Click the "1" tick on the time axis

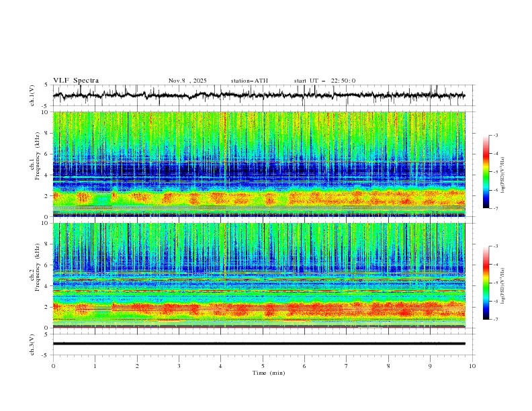click(95, 366)
